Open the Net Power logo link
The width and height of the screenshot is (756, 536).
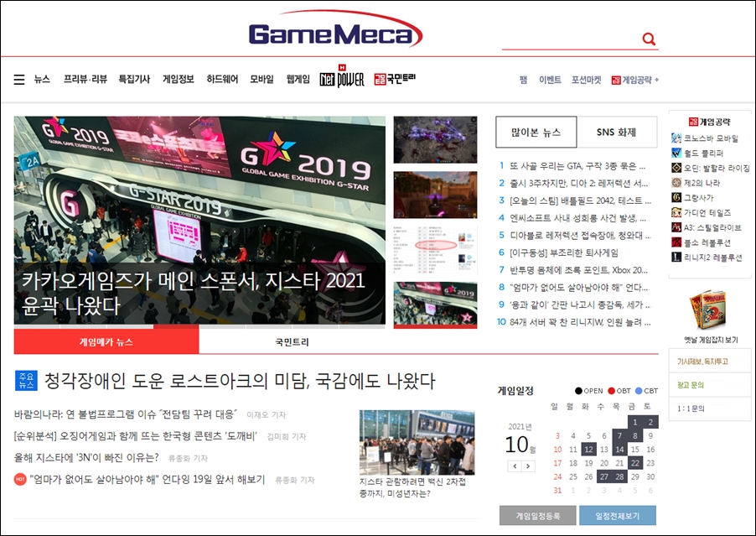(342, 76)
